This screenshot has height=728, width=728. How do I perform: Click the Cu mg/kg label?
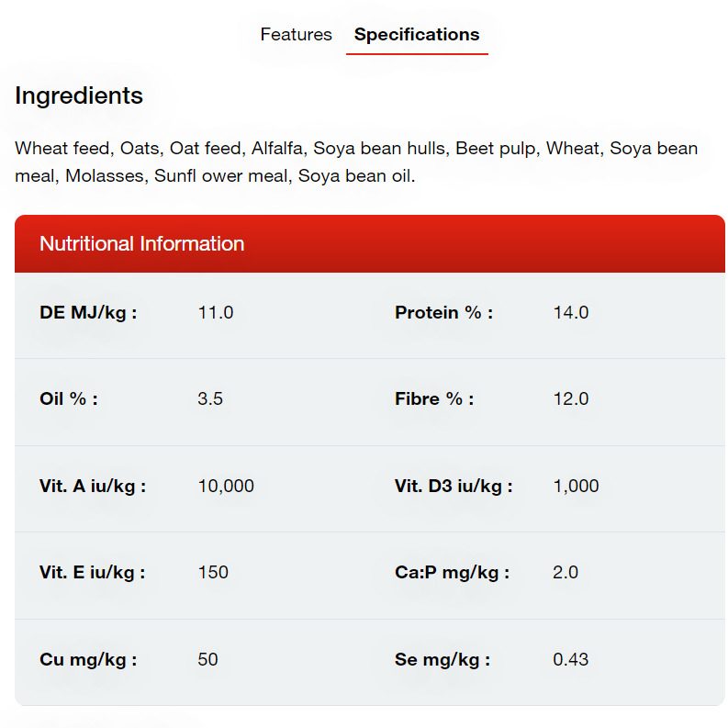point(88,659)
